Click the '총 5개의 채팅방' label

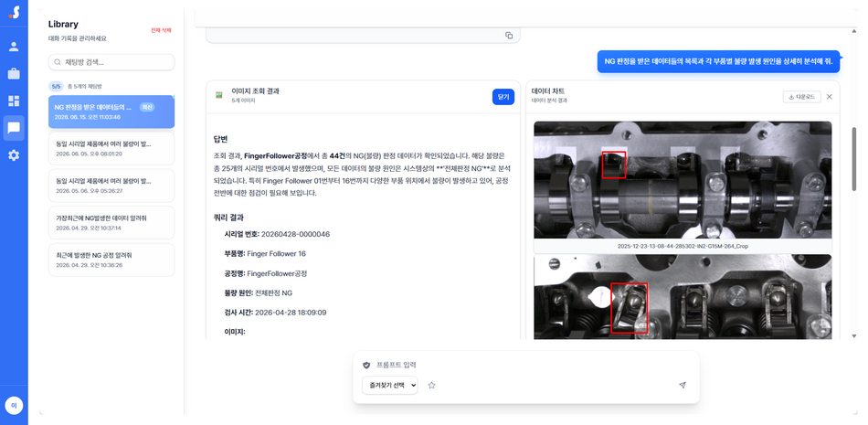tap(84, 87)
